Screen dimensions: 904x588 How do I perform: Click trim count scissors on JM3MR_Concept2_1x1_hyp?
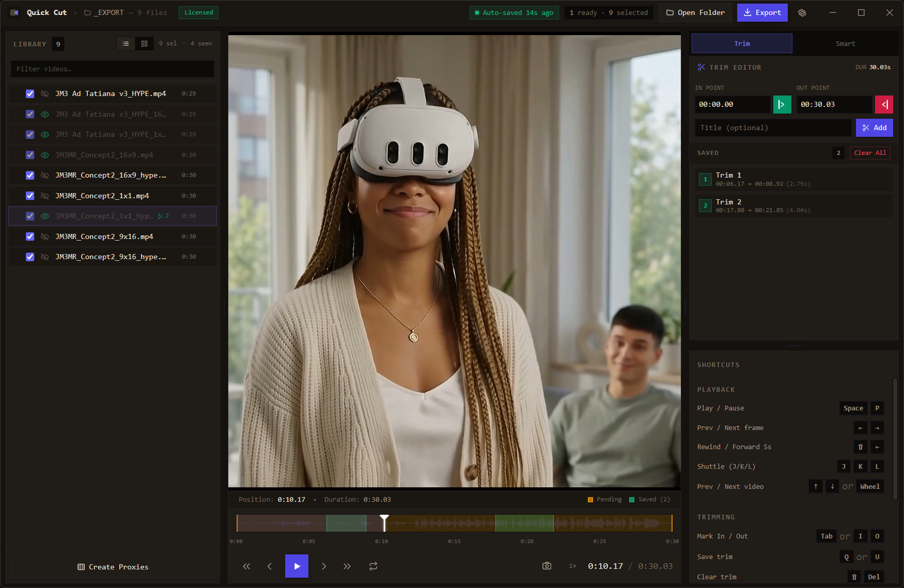pyautogui.click(x=163, y=216)
